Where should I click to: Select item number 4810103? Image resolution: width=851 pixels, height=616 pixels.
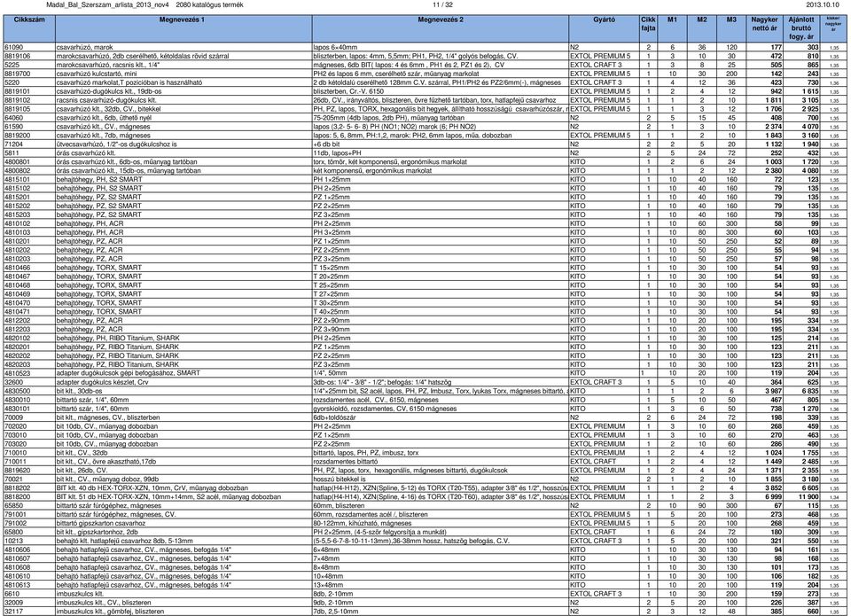pyautogui.click(x=18, y=232)
